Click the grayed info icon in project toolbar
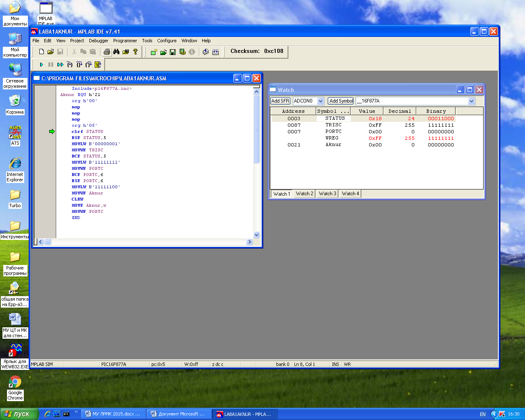The width and height of the screenshot is (525, 420). tap(192, 52)
